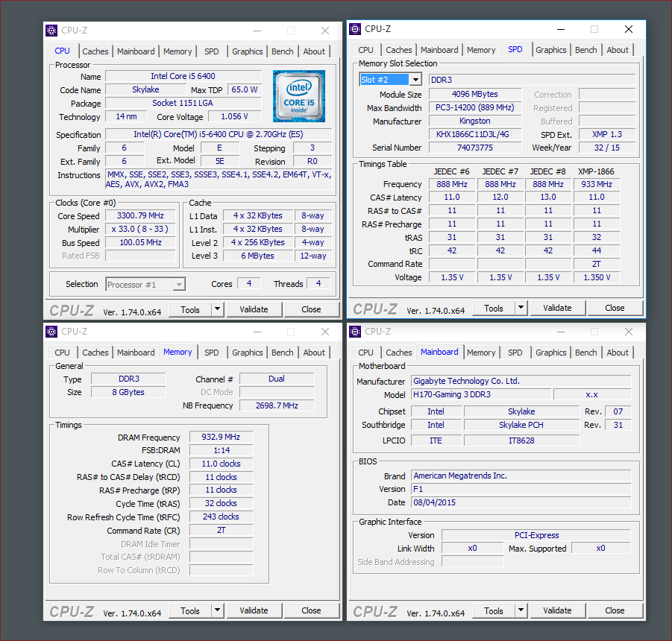Click manufacturer 'Gigabyte Technology Co. Ltd.'

tap(521, 381)
